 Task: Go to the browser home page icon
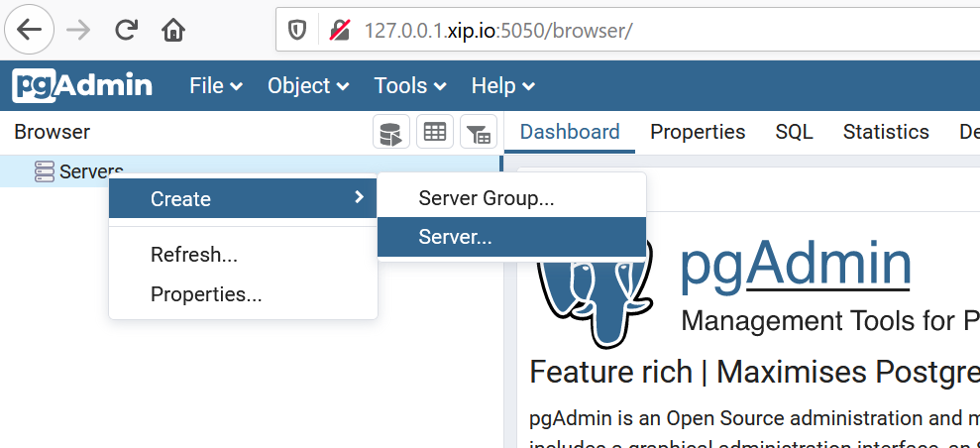pos(173,30)
